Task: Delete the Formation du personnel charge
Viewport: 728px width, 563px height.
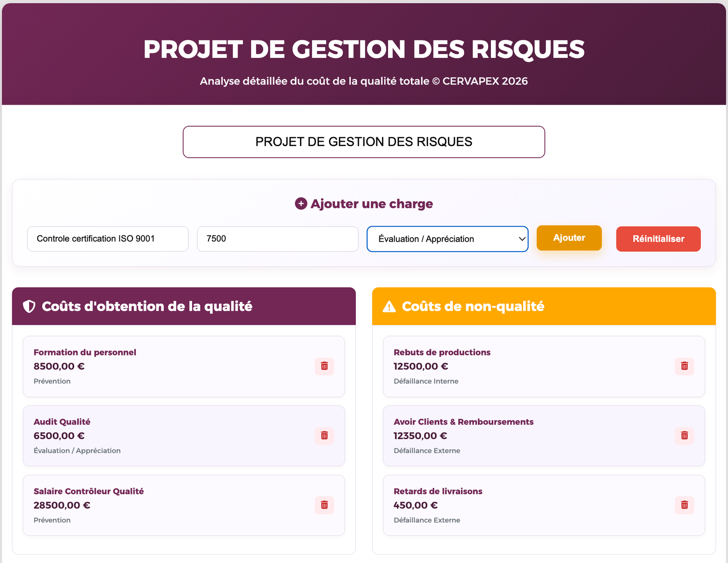Action: [324, 366]
